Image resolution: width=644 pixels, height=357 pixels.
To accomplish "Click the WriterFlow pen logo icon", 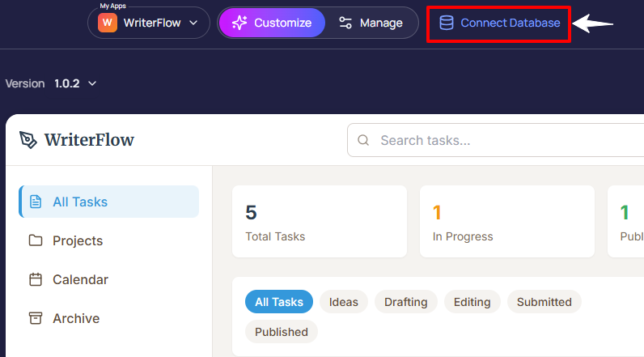I will click(x=28, y=140).
